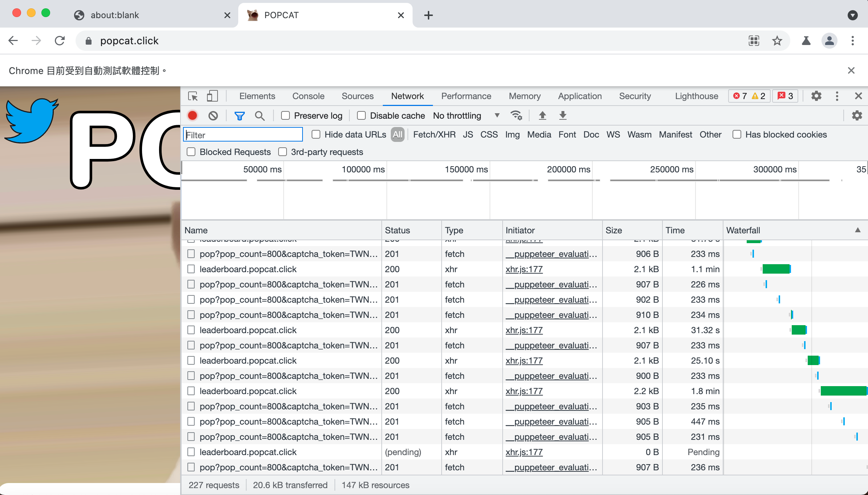Enable Preserve log checkbox

coord(285,116)
